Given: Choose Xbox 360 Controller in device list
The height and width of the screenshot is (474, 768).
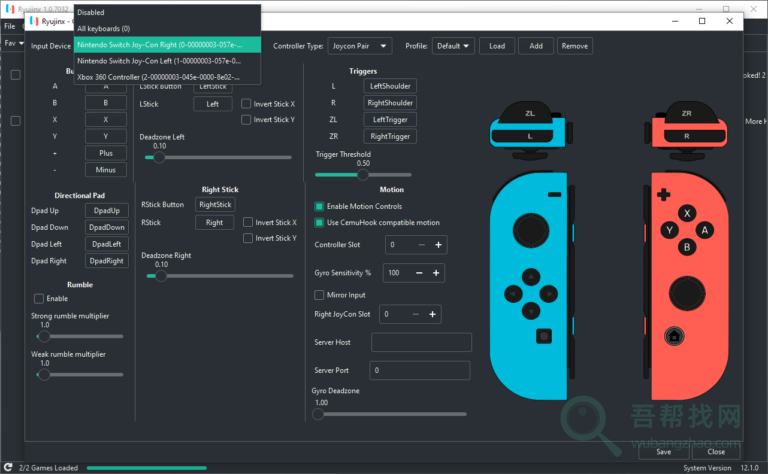Looking at the screenshot, I should pos(160,76).
